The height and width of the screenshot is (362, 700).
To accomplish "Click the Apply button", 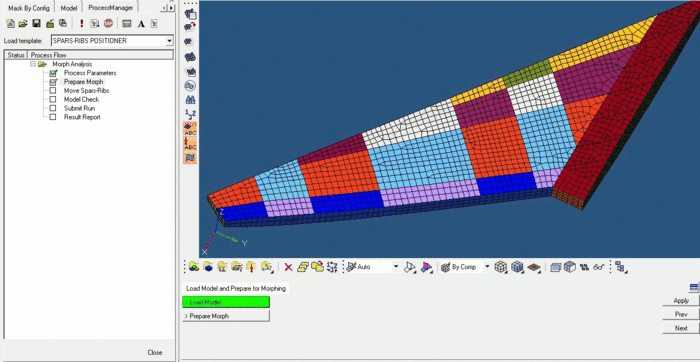I will (x=681, y=301).
